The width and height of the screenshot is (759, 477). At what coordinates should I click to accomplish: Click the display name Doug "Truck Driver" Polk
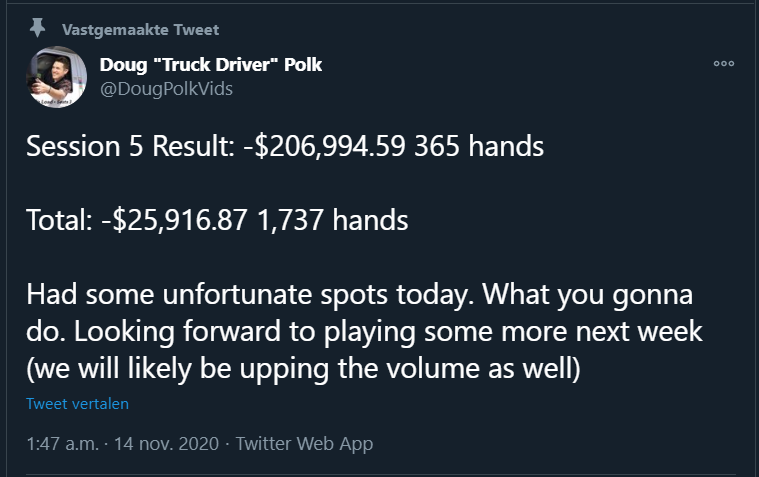click(x=211, y=65)
